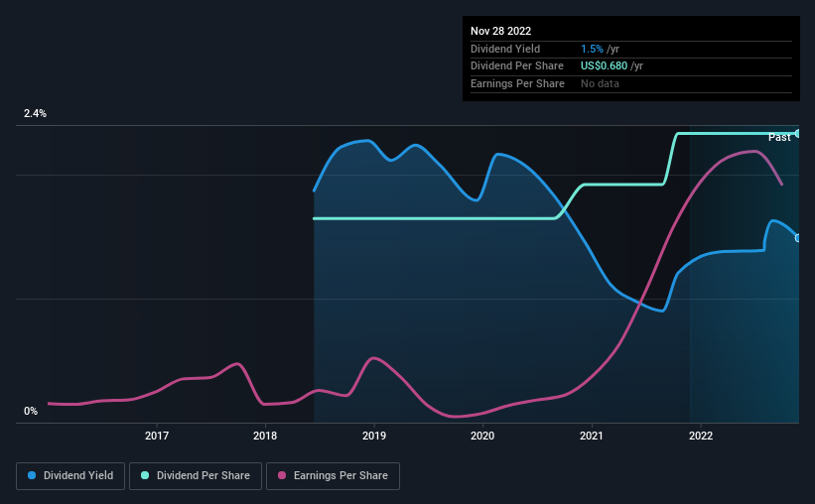The image size is (815, 504).
Task: Click the blue Dividend Yield legend dot
Action: (32, 475)
